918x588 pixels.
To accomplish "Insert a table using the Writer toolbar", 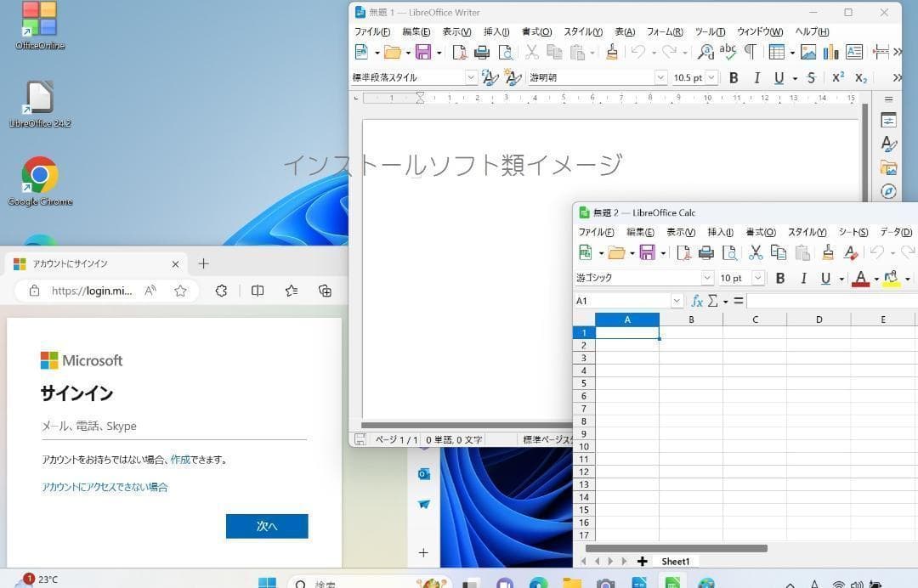I will click(x=777, y=52).
